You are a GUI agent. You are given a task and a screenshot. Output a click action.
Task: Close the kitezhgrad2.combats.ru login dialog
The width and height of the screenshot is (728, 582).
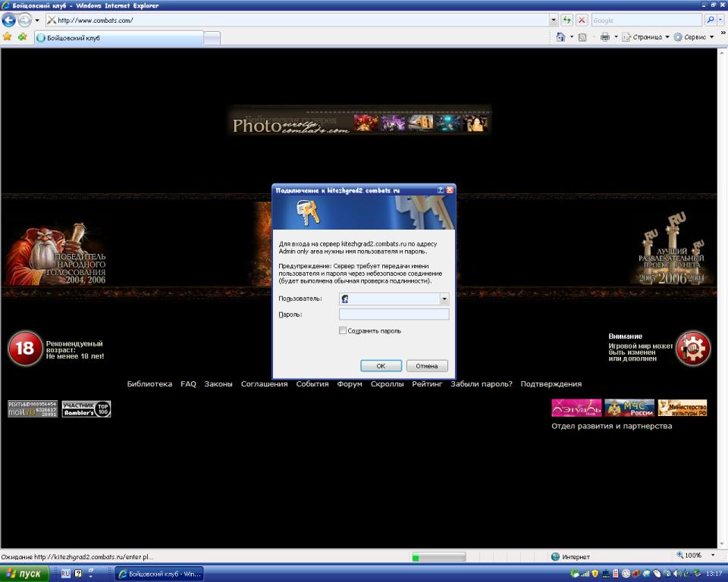(x=450, y=189)
